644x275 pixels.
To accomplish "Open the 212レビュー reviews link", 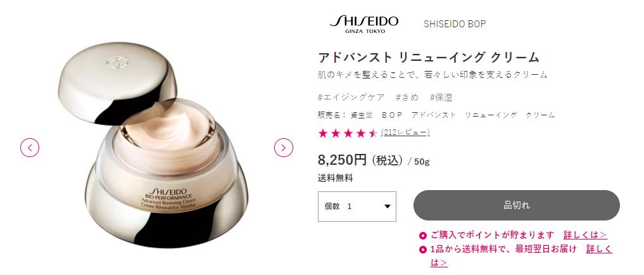I will click(405, 132).
